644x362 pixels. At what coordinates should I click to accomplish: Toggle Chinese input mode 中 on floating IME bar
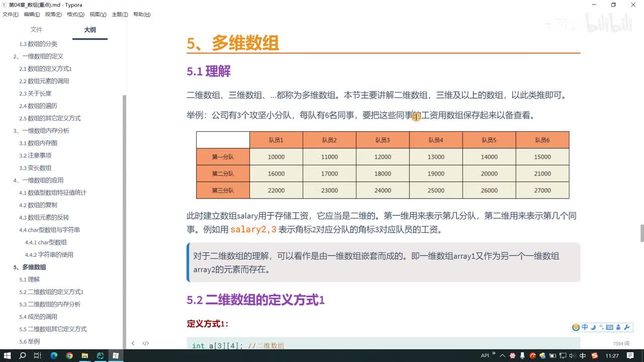585,327
